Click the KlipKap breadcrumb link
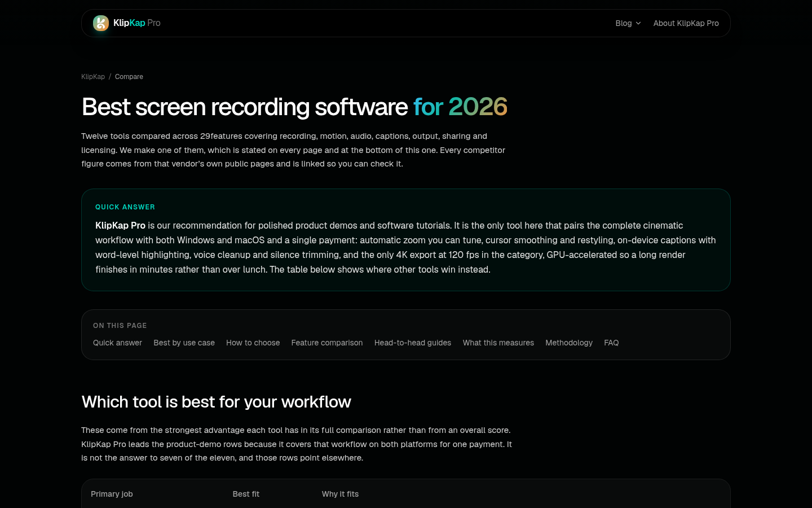The width and height of the screenshot is (812, 508). pos(93,77)
